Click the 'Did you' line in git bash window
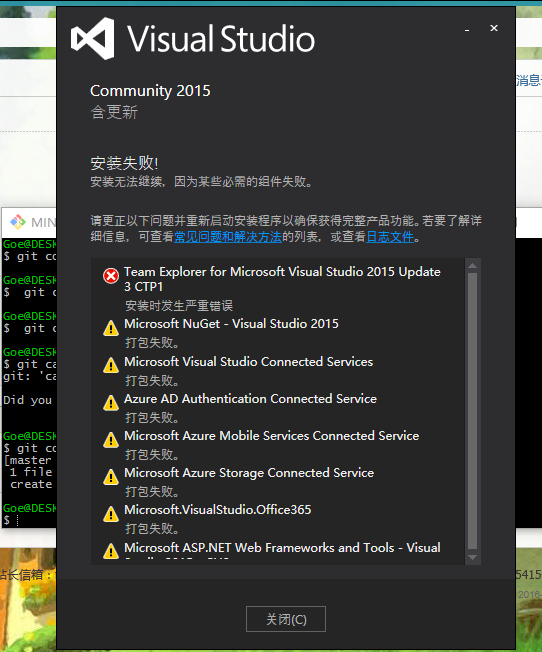The image size is (542, 652). [x=28, y=400]
